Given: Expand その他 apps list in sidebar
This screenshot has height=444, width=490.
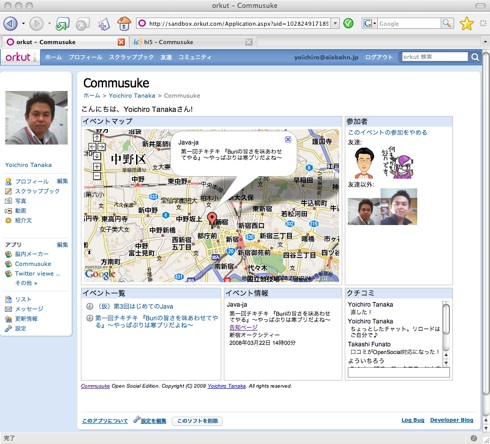Looking at the screenshot, I should [26, 283].
